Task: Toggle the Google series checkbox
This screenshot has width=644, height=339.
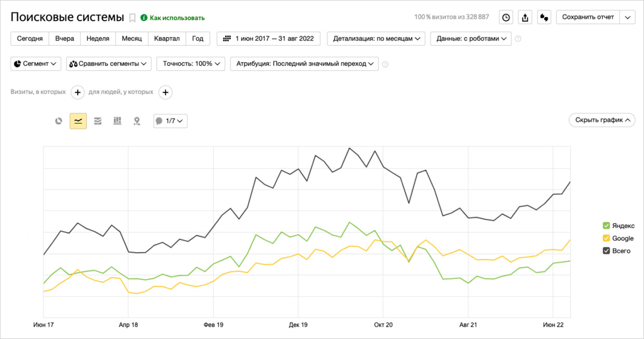Action: tap(606, 238)
